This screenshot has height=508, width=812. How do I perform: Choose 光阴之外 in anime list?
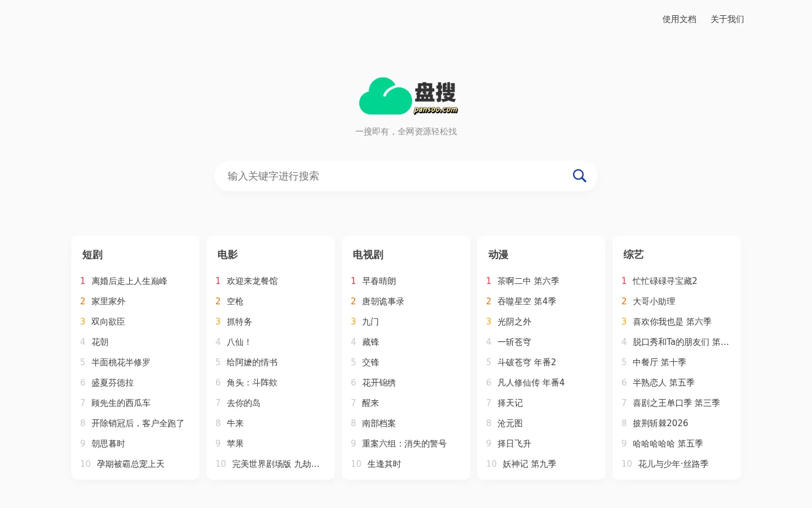tap(514, 322)
